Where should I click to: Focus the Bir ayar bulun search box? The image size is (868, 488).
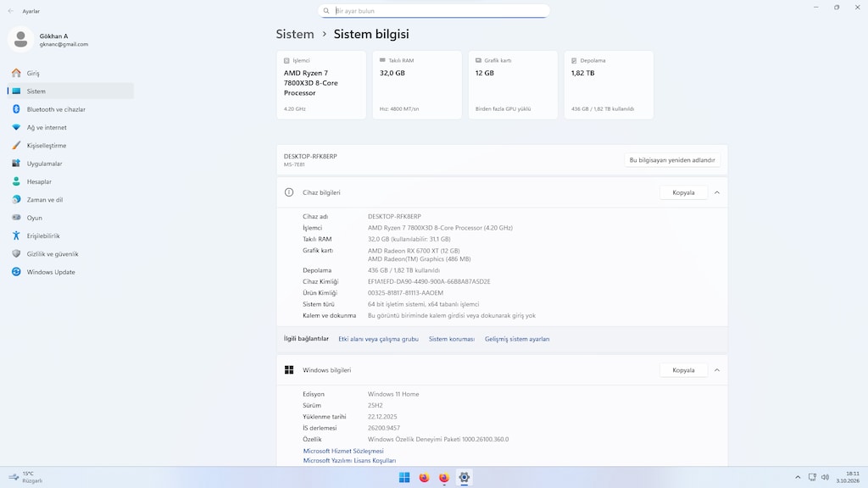(x=434, y=11)
